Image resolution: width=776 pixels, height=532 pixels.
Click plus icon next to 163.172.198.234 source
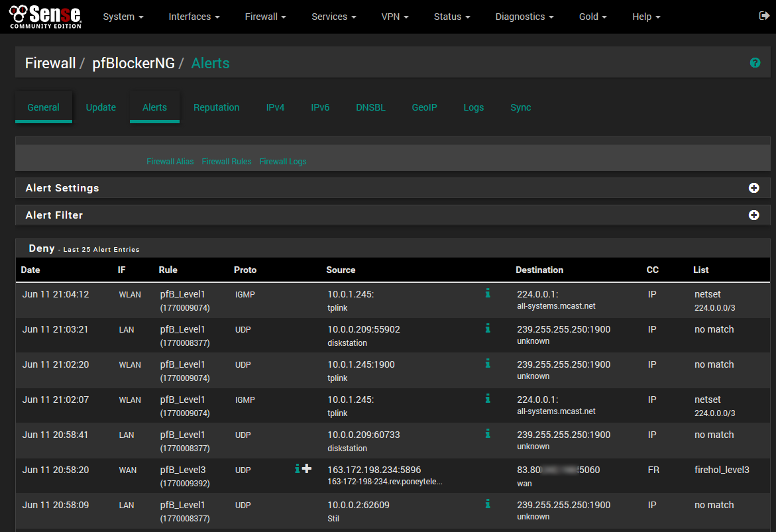click(x=307, y=468)
